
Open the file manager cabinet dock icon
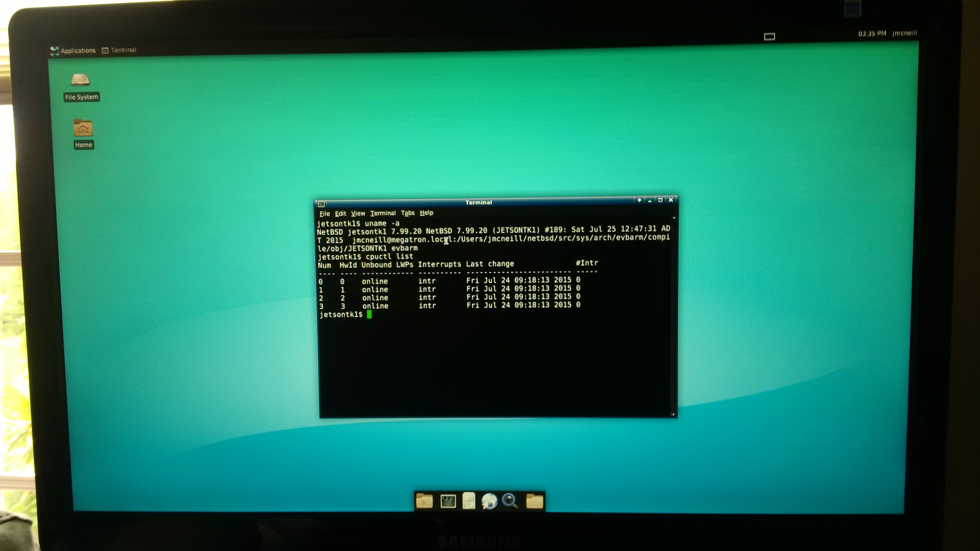pyautogui.click(x=469, y=500)
